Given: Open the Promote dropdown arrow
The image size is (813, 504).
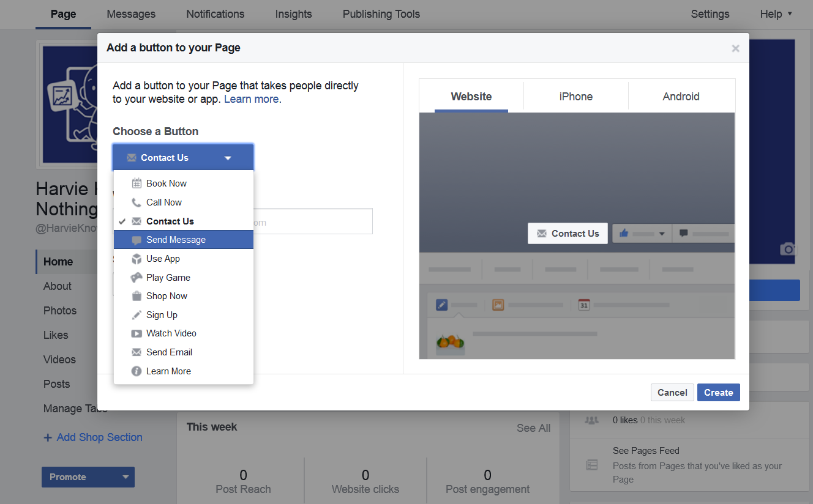Looking at the screenshot, I should point(126,477).
